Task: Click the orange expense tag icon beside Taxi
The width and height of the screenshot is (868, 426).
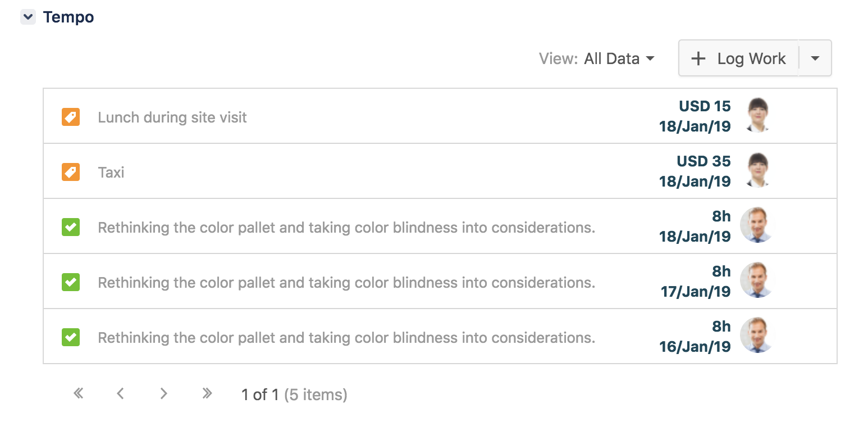Action: [70, 172]
